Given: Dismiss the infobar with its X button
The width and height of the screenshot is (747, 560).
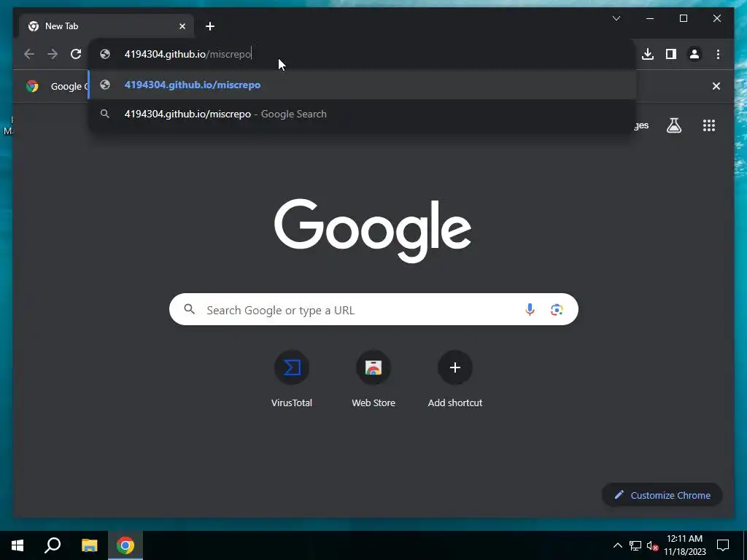Looking at the screenshot, I should click(716, 86).
